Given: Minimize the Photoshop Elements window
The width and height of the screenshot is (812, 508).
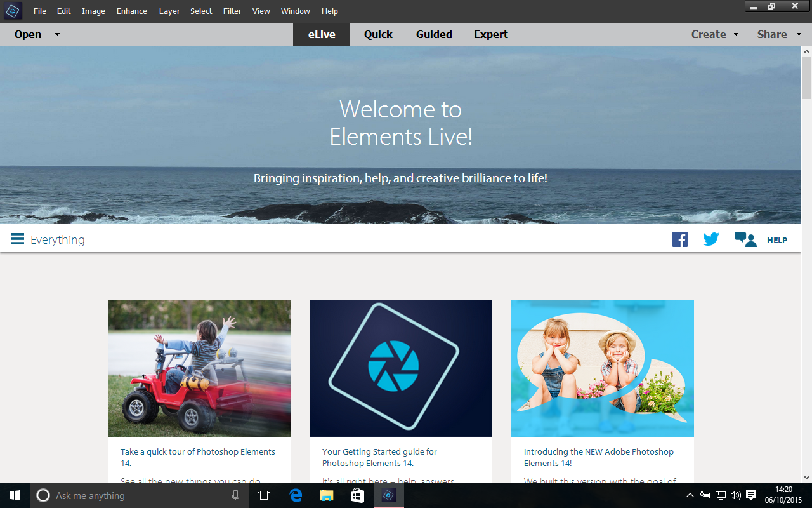Looking at the screenshot, I should 753,6.
